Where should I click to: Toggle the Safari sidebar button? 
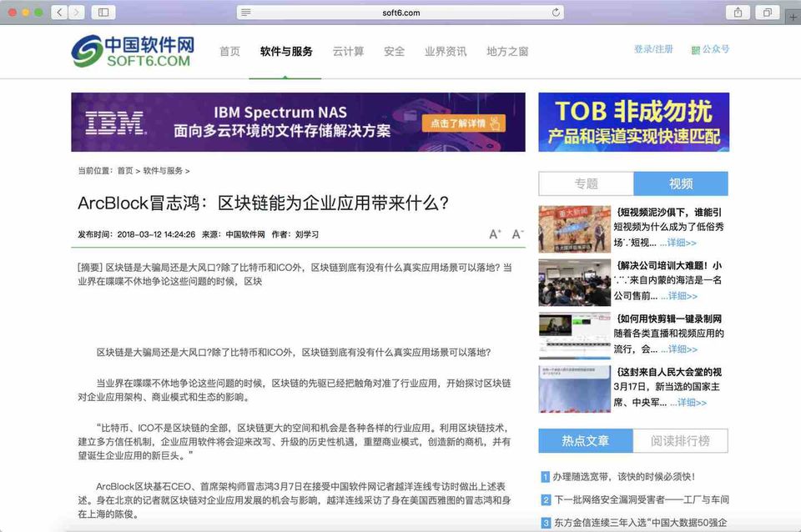click(103, 13)
